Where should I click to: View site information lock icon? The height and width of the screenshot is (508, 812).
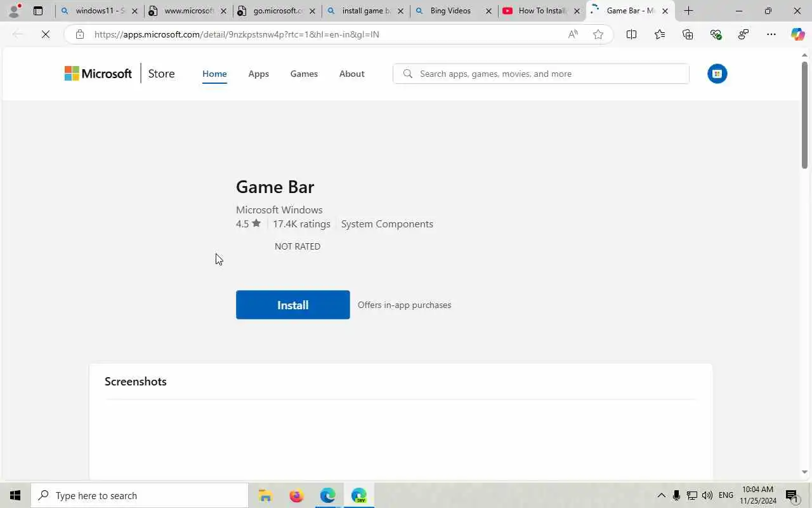[79, 34]
